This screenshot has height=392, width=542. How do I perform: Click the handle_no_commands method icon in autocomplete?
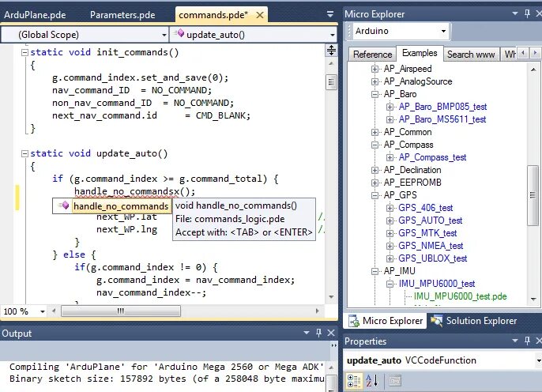coord(63,205)
